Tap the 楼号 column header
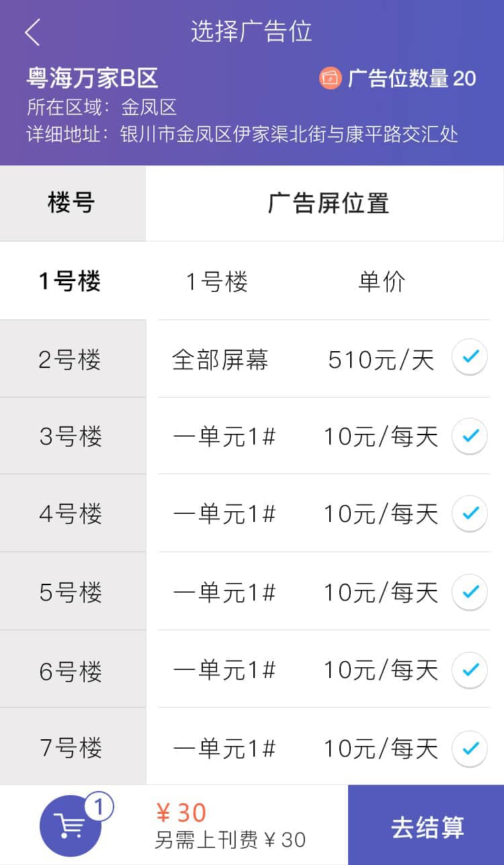This screenshot has width=504, height=865. pyautogui.click(x=71, y=203)
